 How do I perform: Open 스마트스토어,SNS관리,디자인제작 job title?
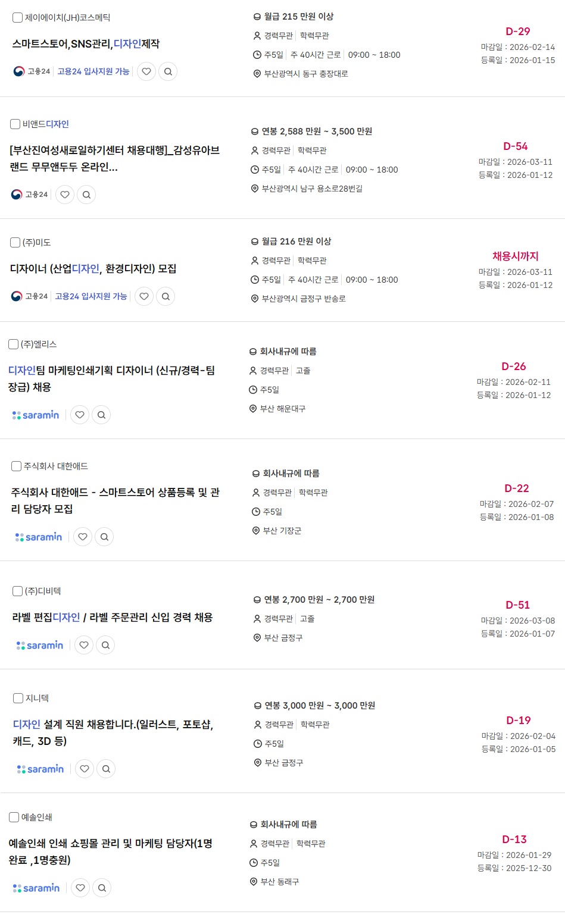coord(86,44)
